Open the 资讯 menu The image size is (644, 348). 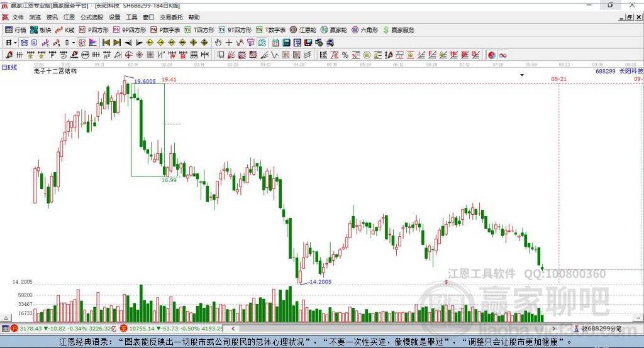tap(52, 17)
